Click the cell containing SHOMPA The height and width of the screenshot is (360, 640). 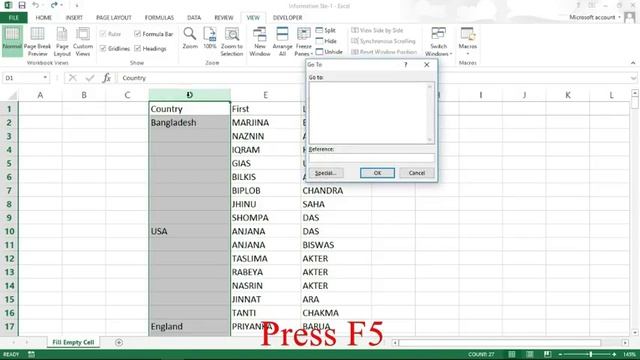pyautogui.click(x=265, y=218)
